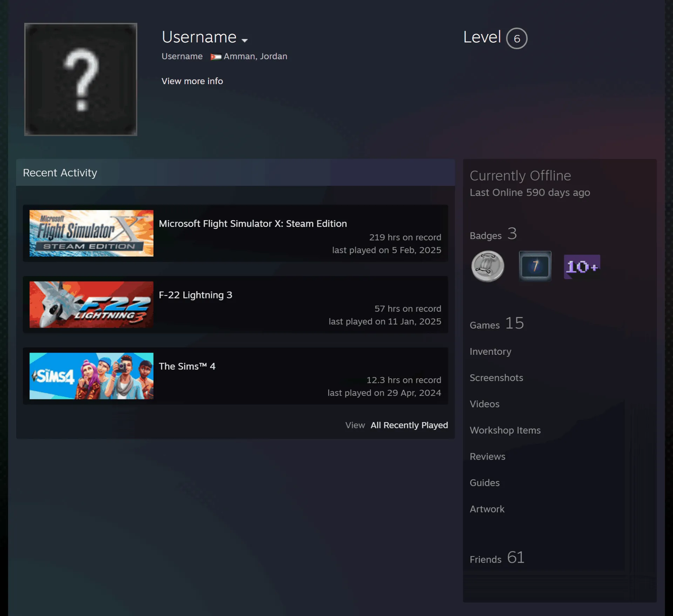Open Guides from the sidebar
The height and width of the screenshot is (616, 673).
tap(484, 483)
